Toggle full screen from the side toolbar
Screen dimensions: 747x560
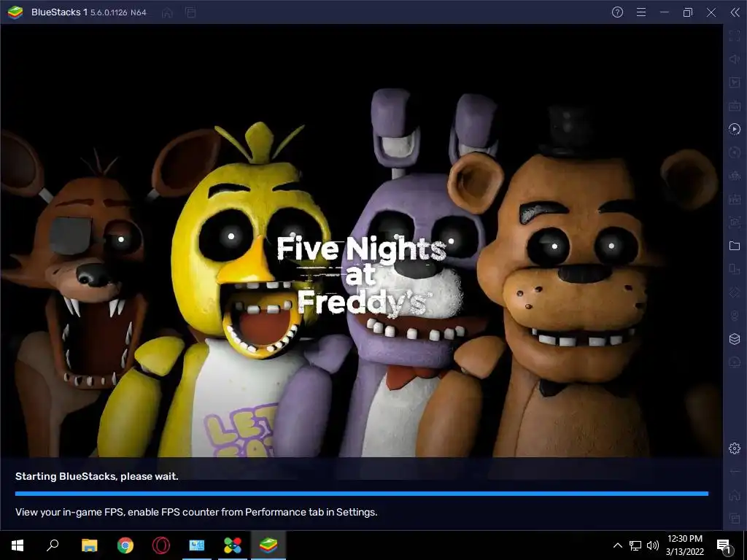point(735,36)
